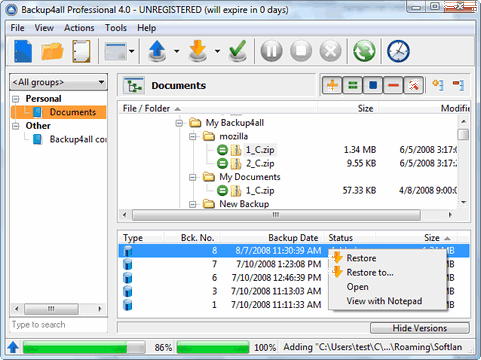
Task: Open the Tools menu
Action: [x=116, y=28]
